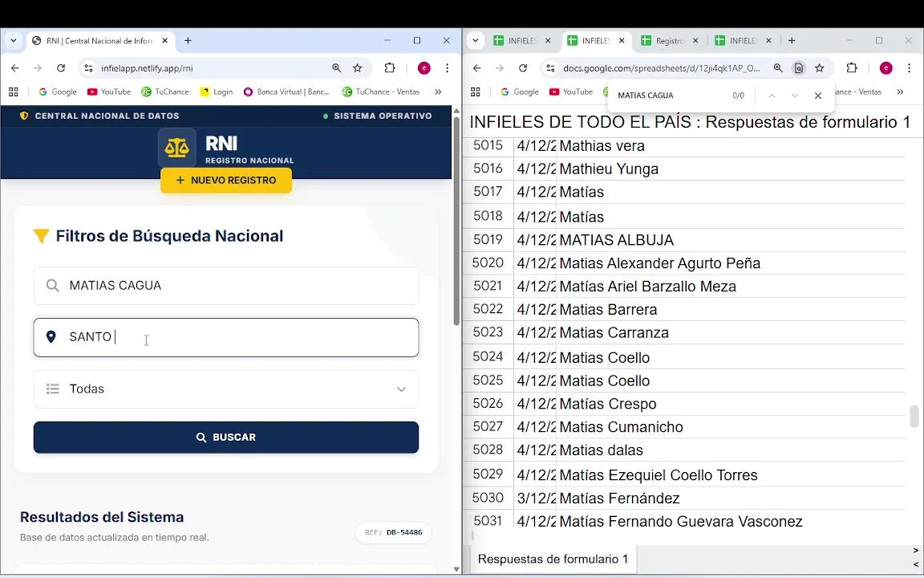924x578 pixels.
Task: Switch to Registro spreadsheet tab
Action: [x=670, y=41]
